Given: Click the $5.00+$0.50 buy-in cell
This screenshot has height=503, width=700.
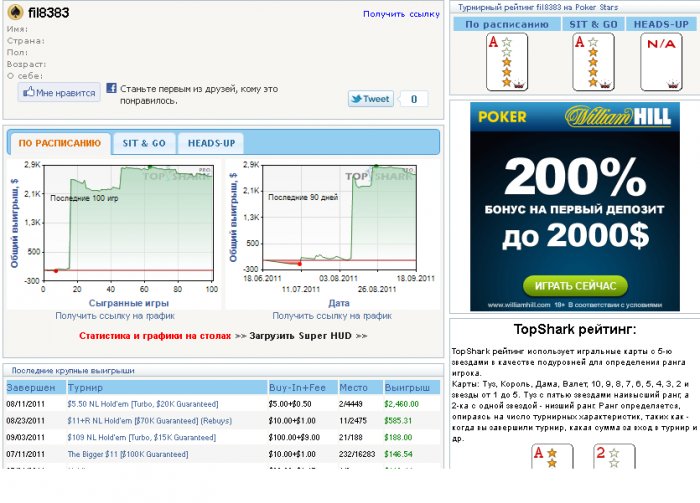Looking at the screenshot, I should [290, 404].
